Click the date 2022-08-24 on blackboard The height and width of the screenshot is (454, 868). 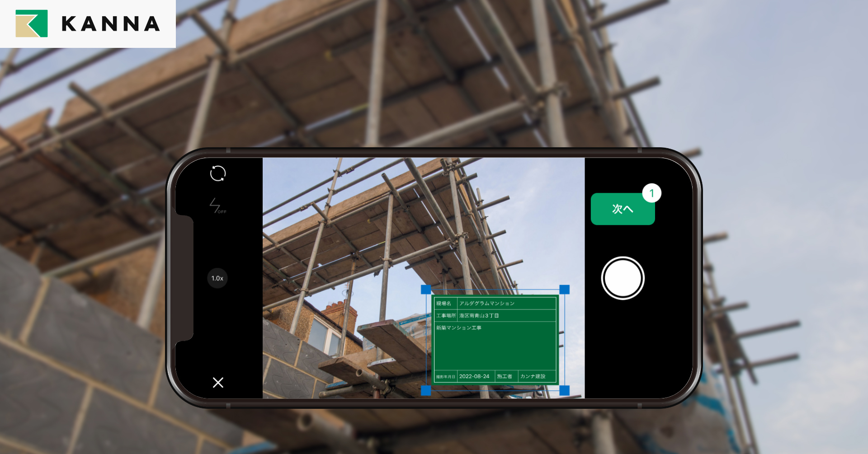tap(474, 376)
